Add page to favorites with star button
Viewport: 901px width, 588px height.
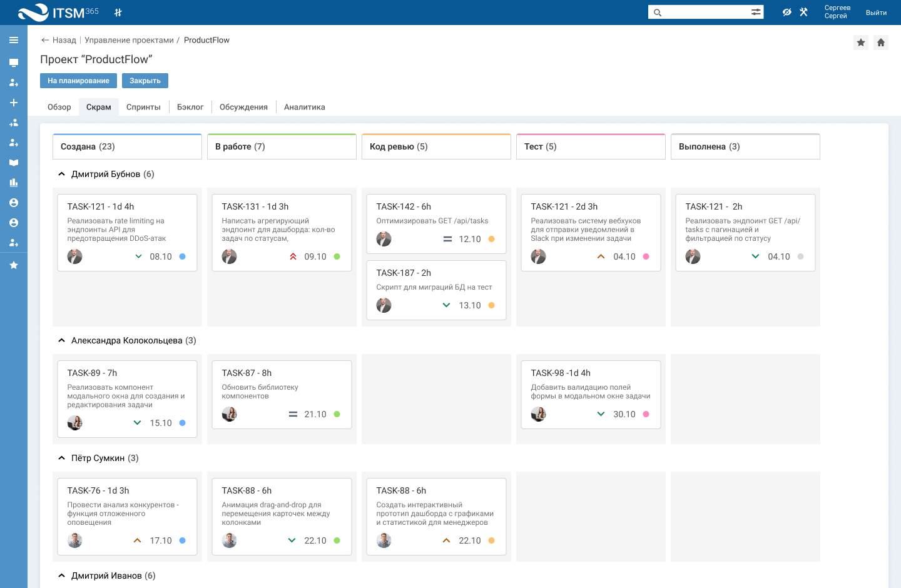(x=861, y=43)
